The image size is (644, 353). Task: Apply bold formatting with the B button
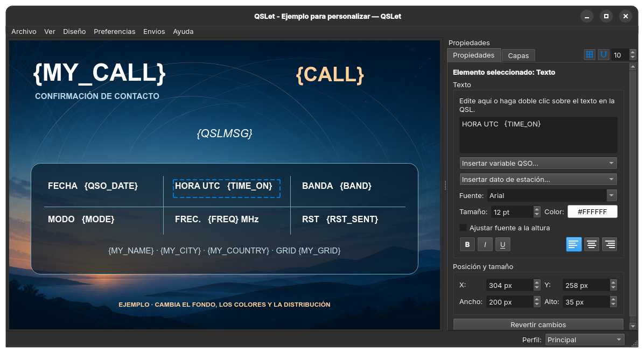467,245
